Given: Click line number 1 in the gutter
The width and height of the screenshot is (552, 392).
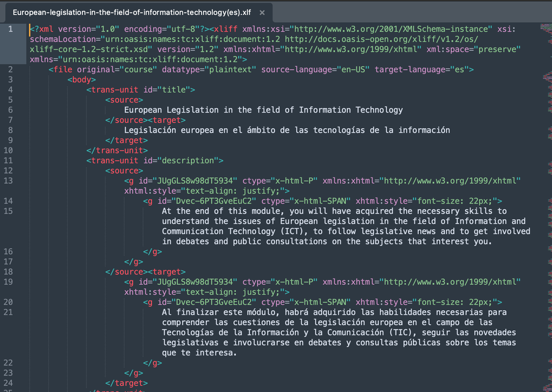Looking at the screenshot, I should (10, 29).
